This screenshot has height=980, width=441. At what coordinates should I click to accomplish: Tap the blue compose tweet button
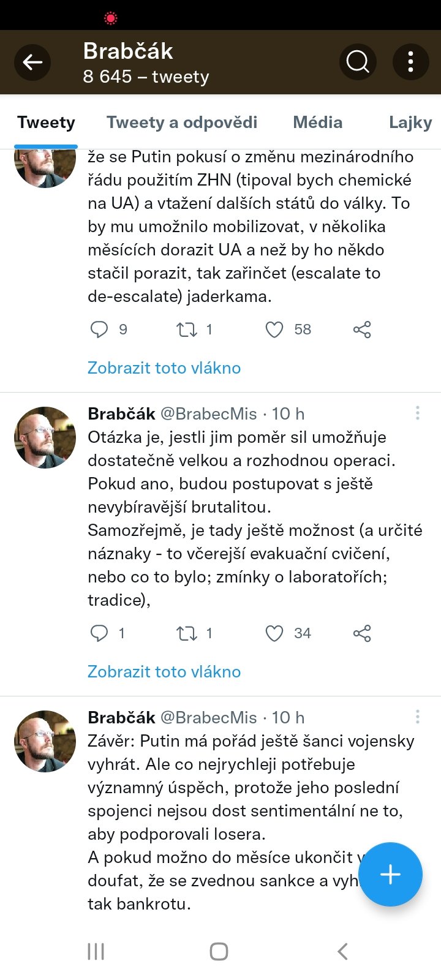(390, 875)
